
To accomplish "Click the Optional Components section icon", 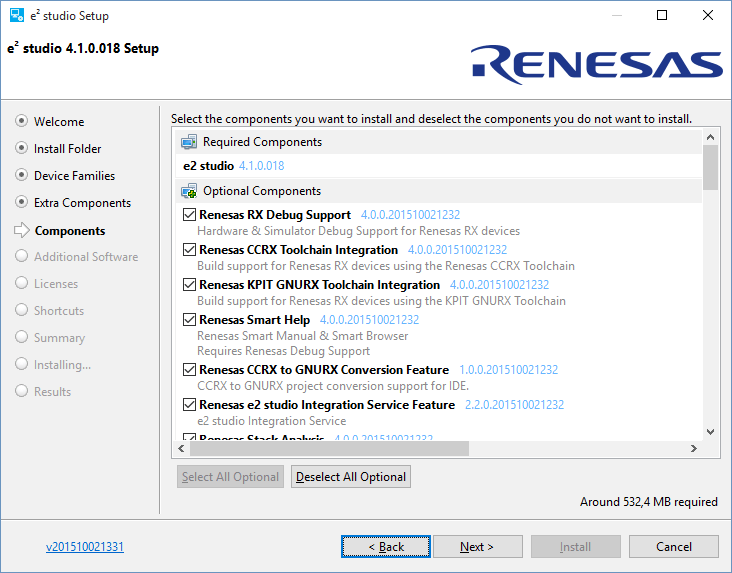I will [188, 191].
